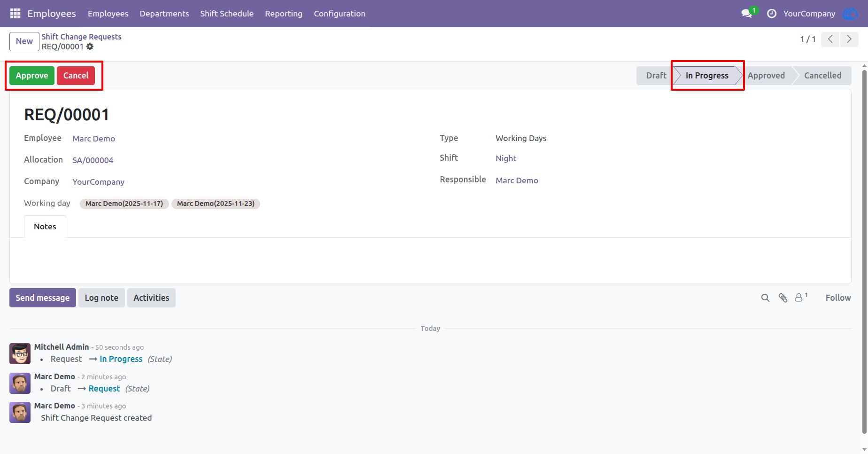Click Send message button
This screenshot has width=868, height=454.
coord(43,298)
